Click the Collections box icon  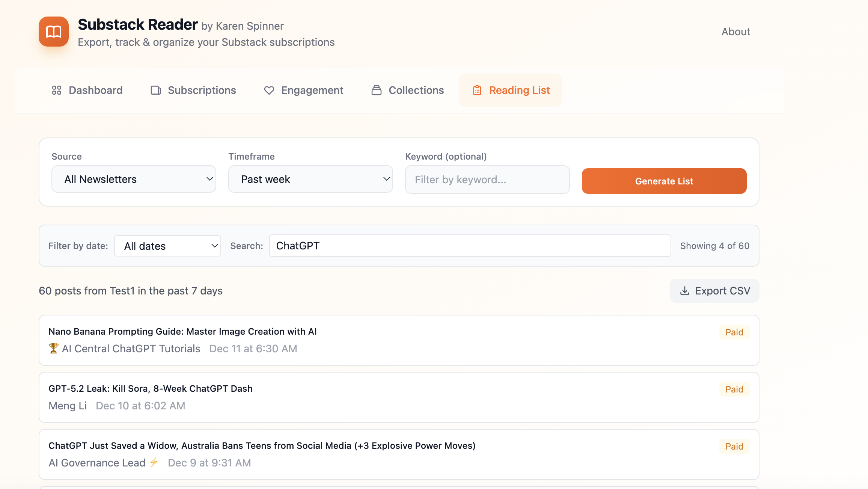(x=377, y=90)
